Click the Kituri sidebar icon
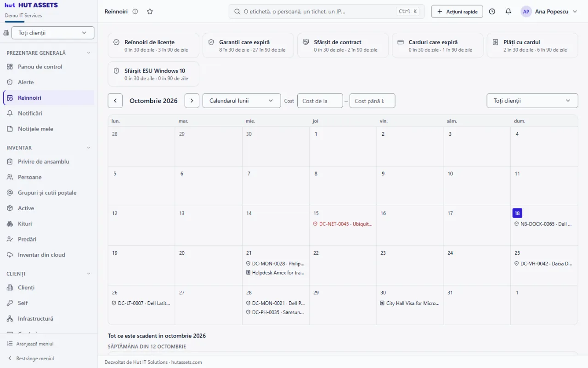588x368 pixels. (x=10, y=224)
